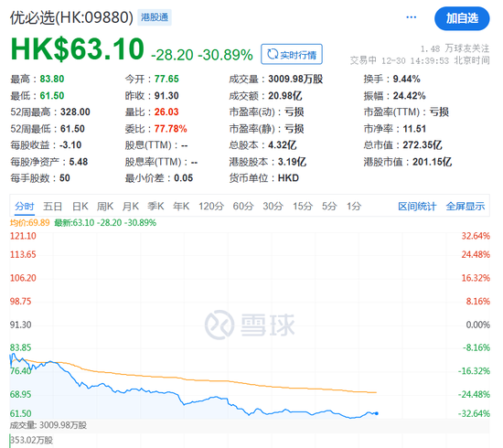Open the 30分 chart tab
Screen dimensions: 503x448
point(273,207)
